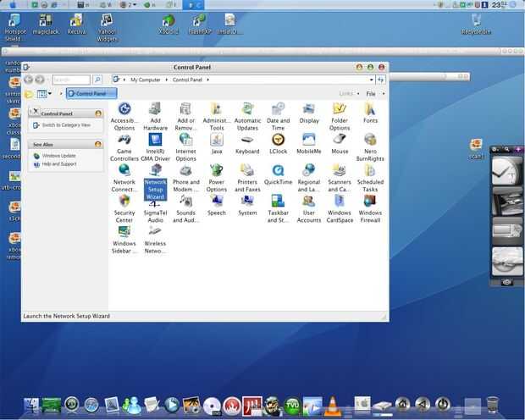Open Folder Options
The width and height of the screenshot is (525, 420).
click(340, 116)
